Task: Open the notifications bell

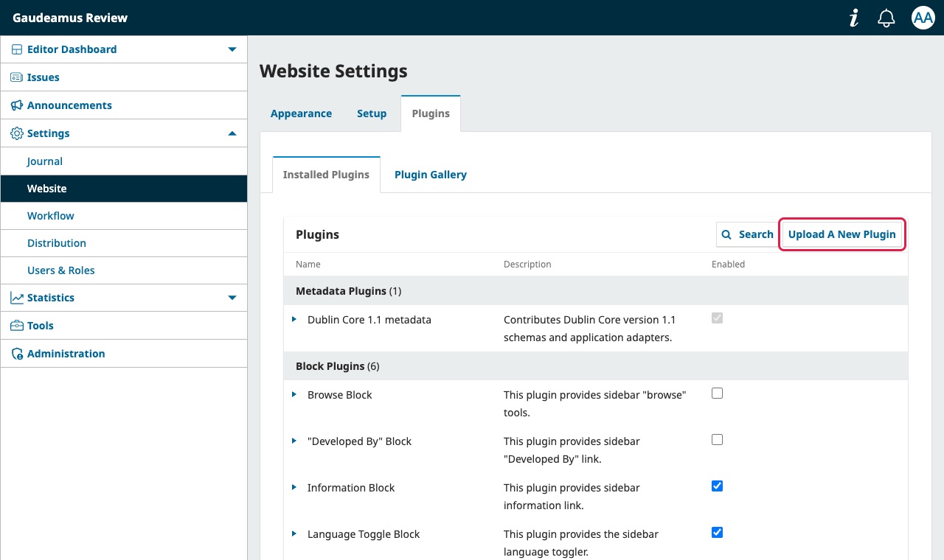Action: pyautogui.click(x=886, y=18)
